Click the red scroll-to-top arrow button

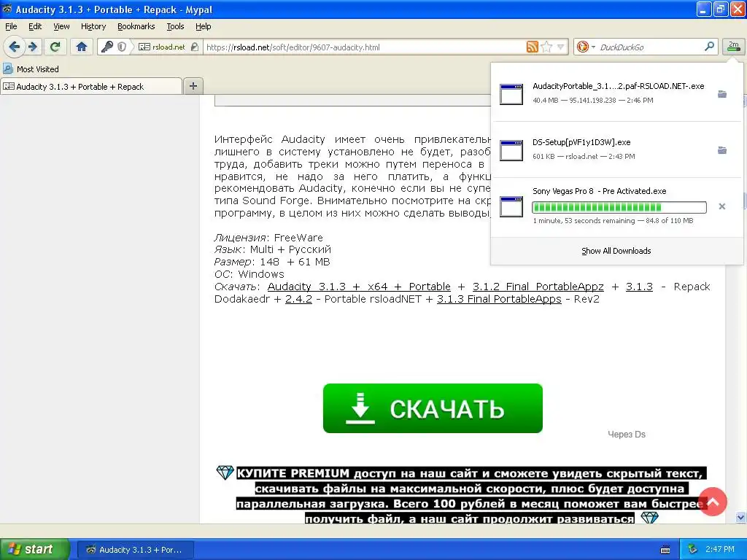pos(713,502)
